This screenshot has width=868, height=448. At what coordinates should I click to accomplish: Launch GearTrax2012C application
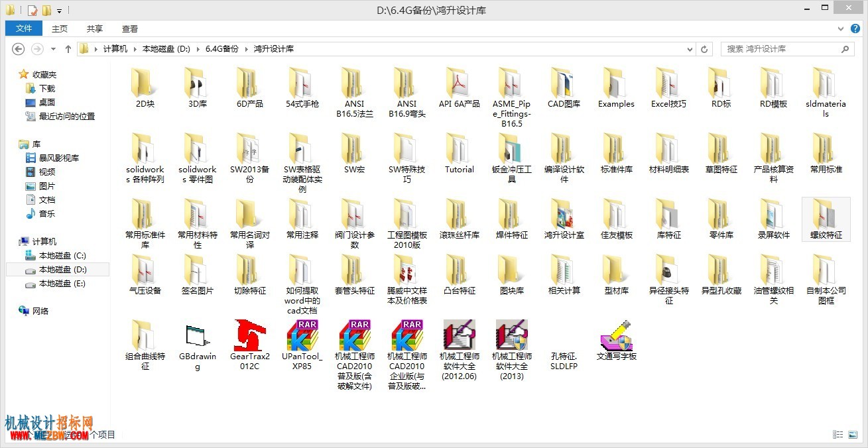pyautogui.click(x=249, y=335)
